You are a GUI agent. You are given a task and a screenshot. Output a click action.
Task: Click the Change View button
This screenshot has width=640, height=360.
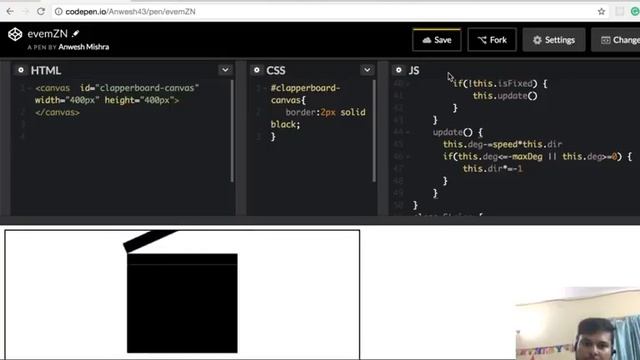[616, 40]
